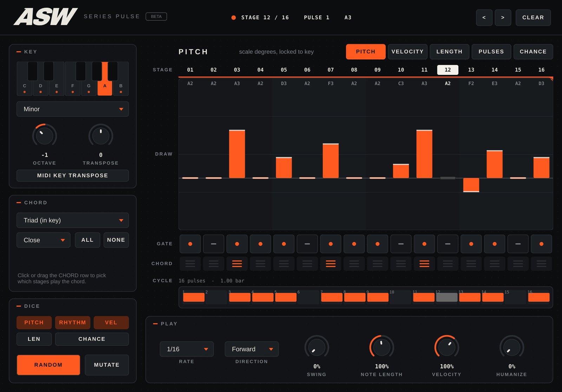Screen dimensions: 562x392
Task: Enable gate for stage 15
Action: [x=518, y=244]
